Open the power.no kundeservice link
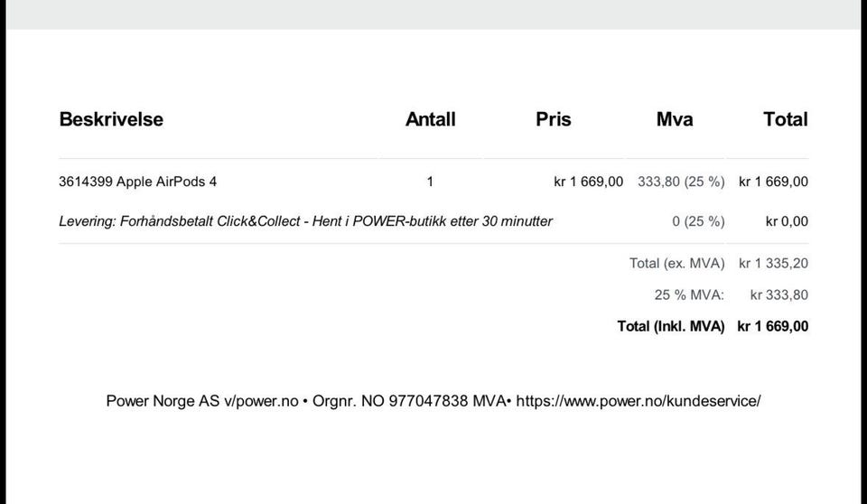The height and width of the screenshot is (504, 867). [639, 401]
